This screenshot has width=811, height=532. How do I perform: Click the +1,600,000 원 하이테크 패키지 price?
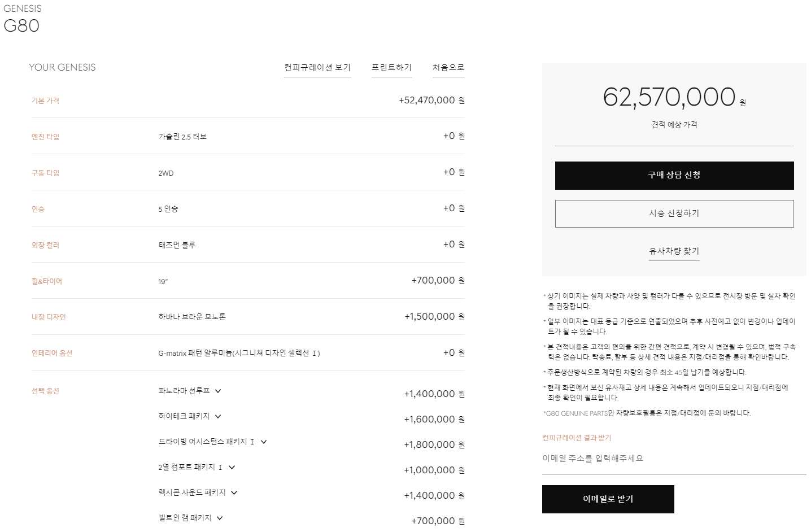[x=434, y=420]
